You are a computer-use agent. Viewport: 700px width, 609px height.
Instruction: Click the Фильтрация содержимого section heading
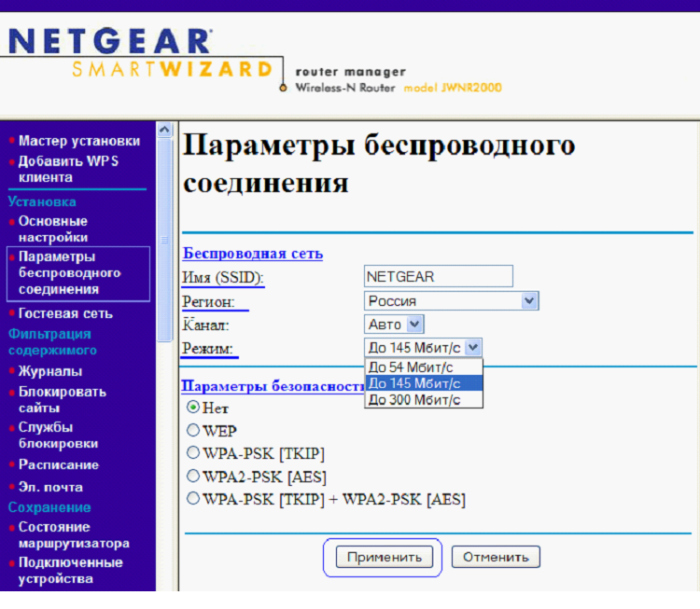[x=52, y=342]
